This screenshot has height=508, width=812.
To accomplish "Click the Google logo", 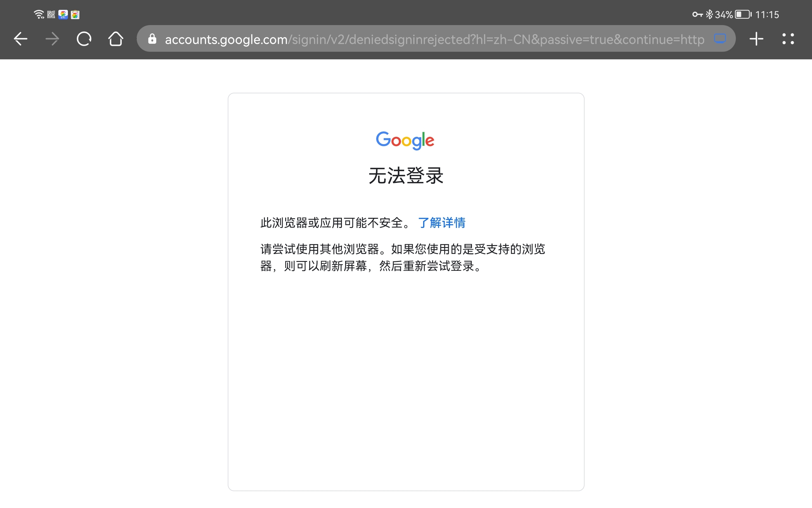I will click(x=405, y=140).
